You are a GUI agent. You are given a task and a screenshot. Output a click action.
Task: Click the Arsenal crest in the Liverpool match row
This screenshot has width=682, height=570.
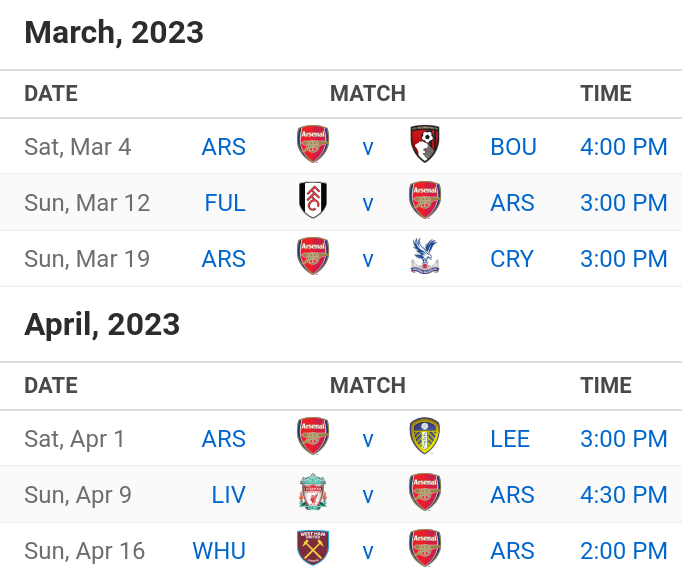pyautogui.click(x=425, y=492)
